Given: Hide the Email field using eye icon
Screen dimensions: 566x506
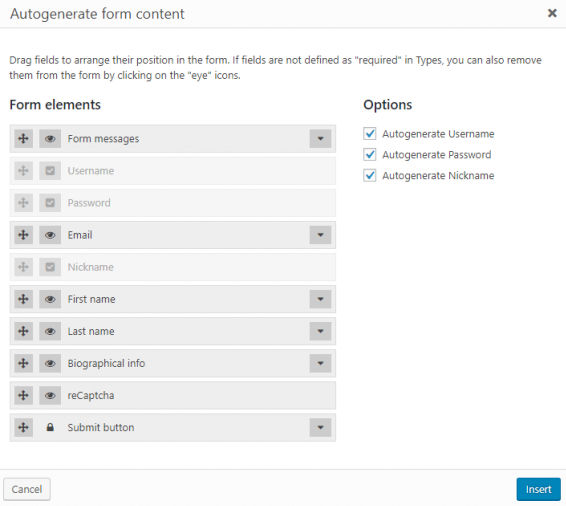Looking at the screenshot, I should [50, 235].
